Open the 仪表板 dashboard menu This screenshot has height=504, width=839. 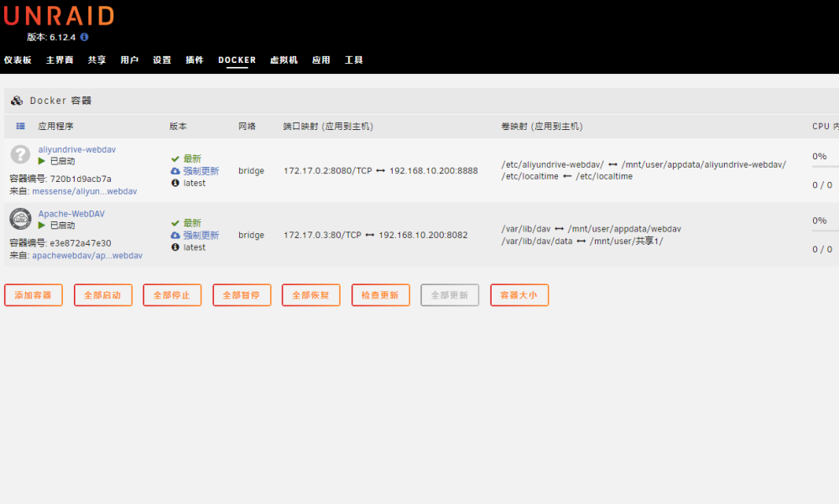(x=18, y=60)
